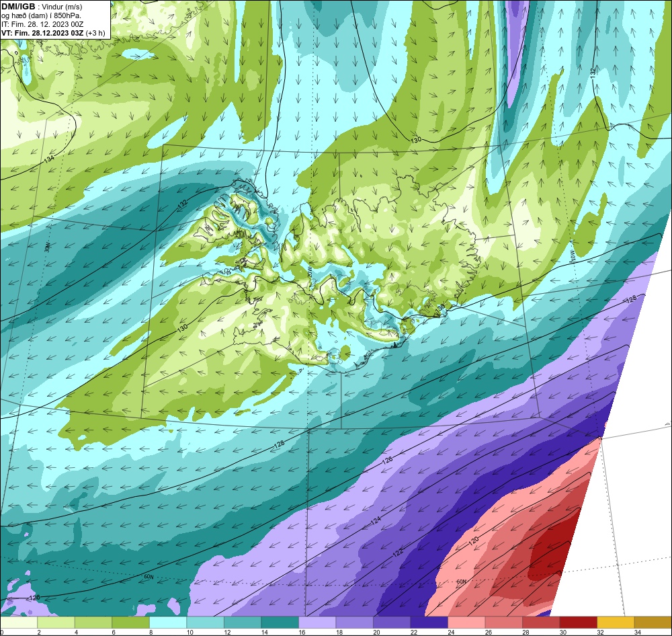The image size is (672, 636).
Task: Click the 'VT: Fim. 28.12.2023 03Z (+3 h)' line
Action: click(53, 33)
